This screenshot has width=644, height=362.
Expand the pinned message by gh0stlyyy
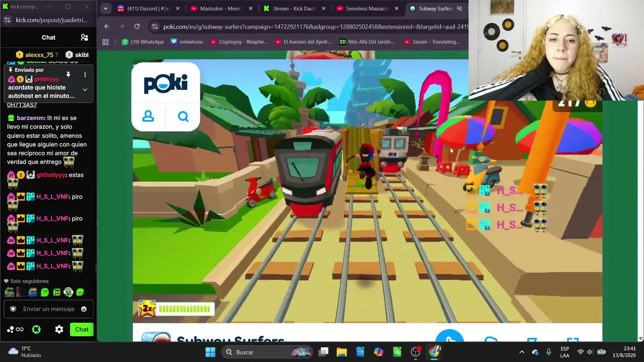click(x=85, y=89)
